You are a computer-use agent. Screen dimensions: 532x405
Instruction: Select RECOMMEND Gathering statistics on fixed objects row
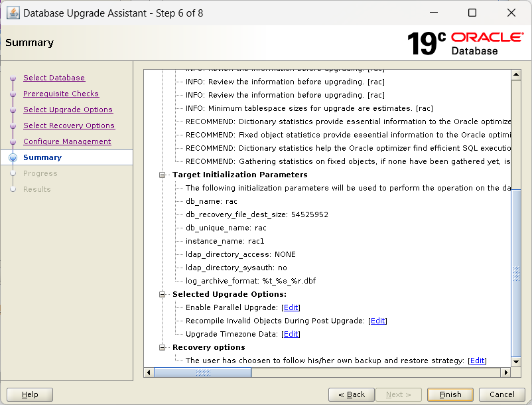click(348, 161)
